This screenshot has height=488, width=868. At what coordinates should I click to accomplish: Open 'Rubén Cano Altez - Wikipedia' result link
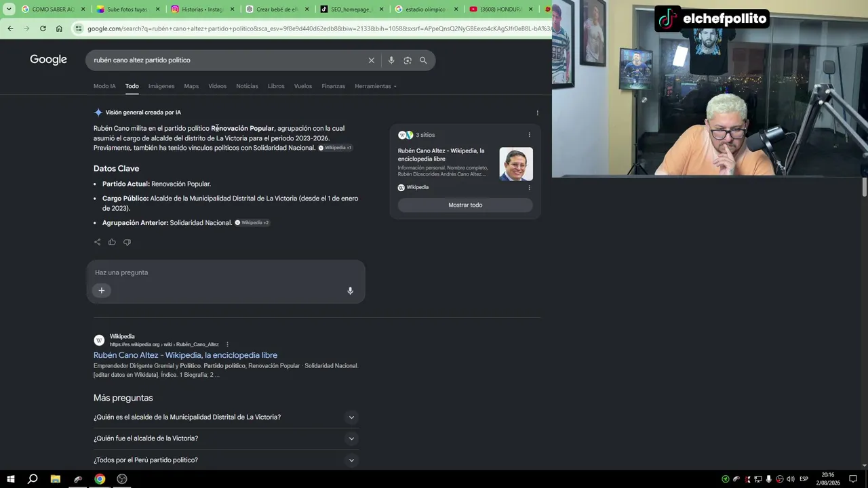pos(185,355)
